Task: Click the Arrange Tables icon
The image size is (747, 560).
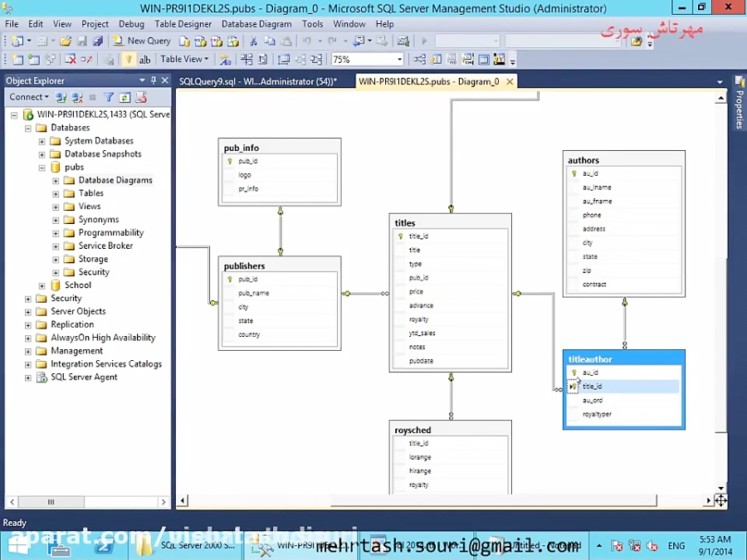Action: (x=316, y=60)
